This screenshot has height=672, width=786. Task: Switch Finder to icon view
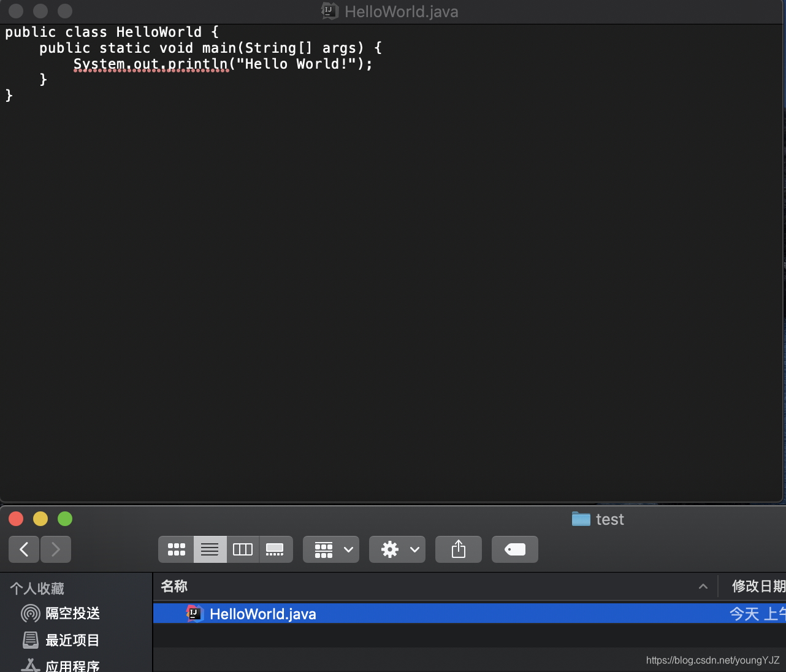click(x=177, y=549)
